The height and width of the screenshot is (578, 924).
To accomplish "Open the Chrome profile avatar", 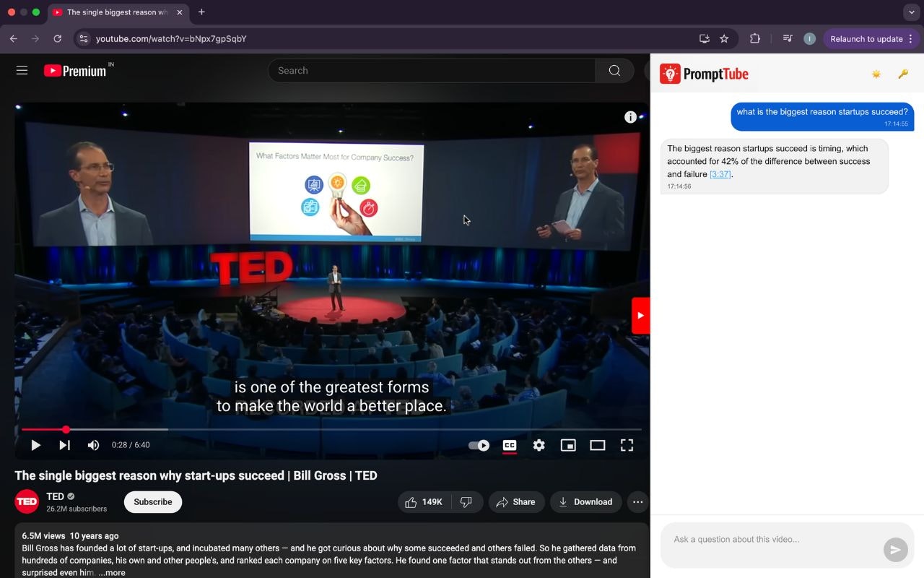I will [809, 39].
